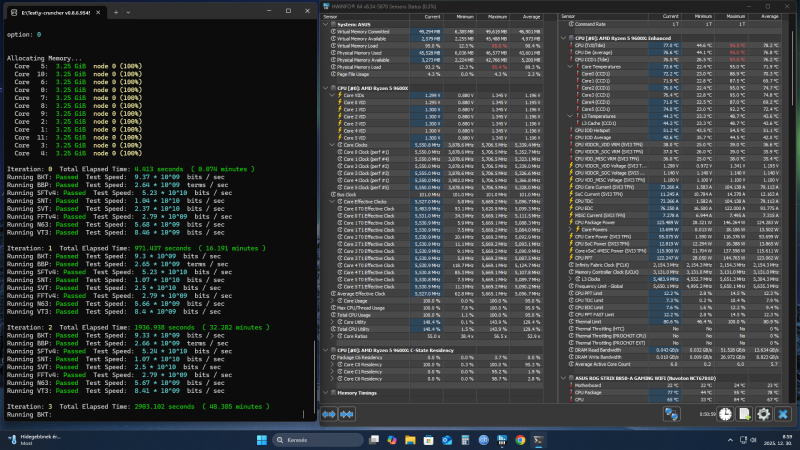The image size is (800, 450).
Task: Select Physical Memory Load row
Action: pyautogui.click(x=433, y=67)
